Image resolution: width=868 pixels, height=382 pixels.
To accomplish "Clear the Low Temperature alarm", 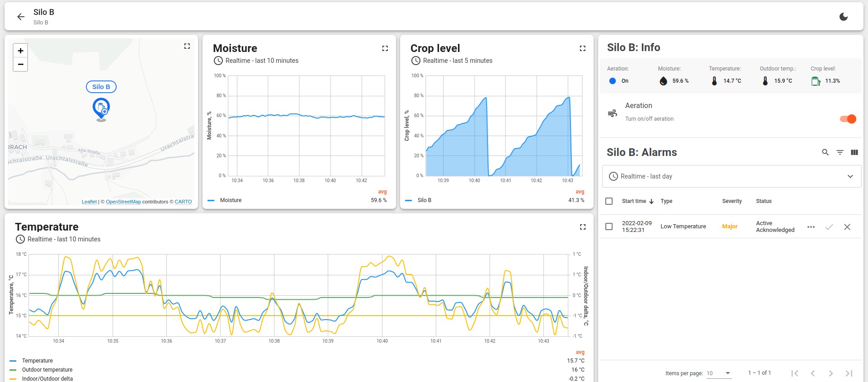I will 847,227.
